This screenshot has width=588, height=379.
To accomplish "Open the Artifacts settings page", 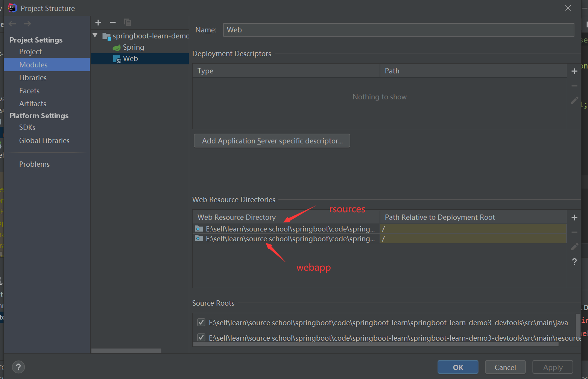I will (x=33, y=104).
